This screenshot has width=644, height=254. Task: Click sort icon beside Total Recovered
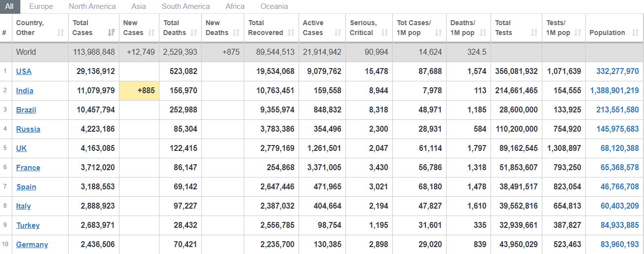291,33
